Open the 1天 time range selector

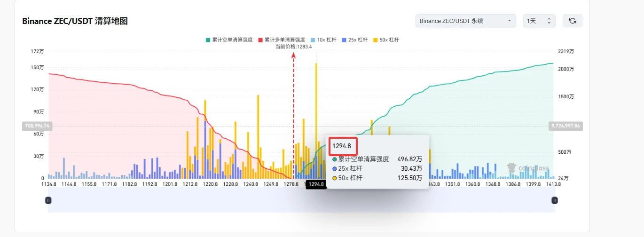539,21
